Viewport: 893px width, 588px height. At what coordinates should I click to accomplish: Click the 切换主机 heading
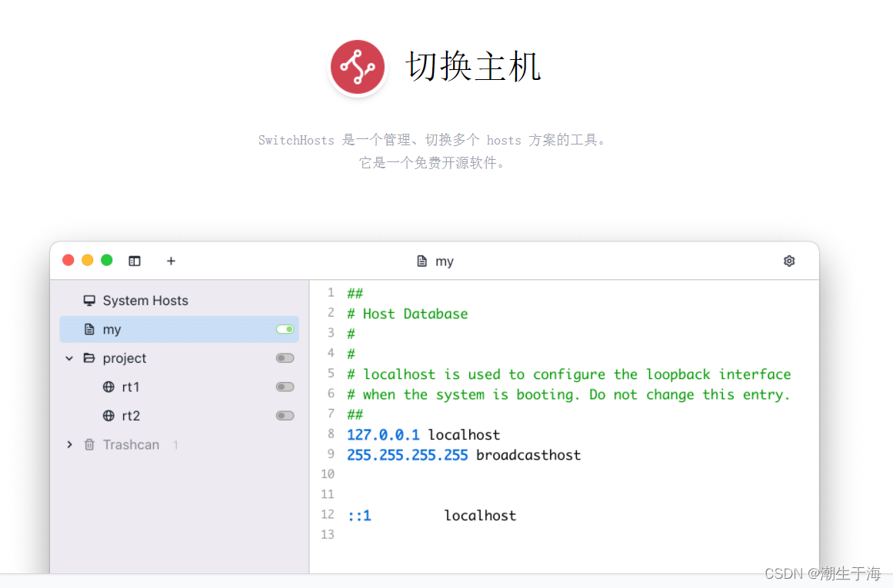pyautogui.click(x=473, y=66)
